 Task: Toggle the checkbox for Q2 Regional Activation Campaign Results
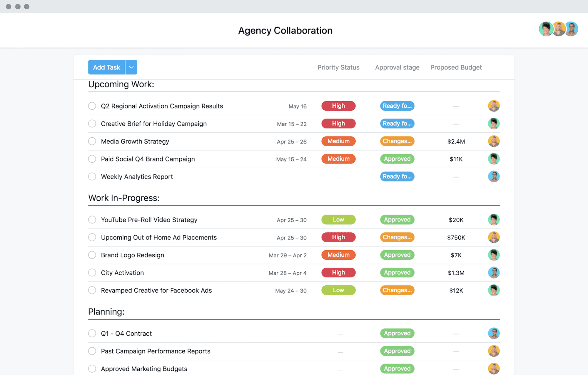click(92, 105)
